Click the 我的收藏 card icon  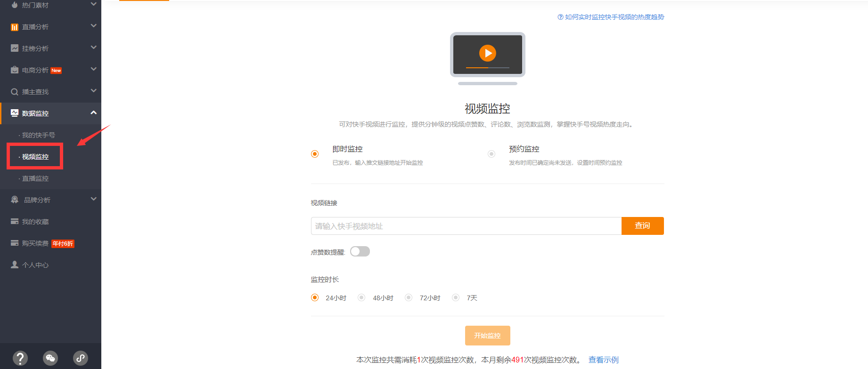click(x=15, y=222)
